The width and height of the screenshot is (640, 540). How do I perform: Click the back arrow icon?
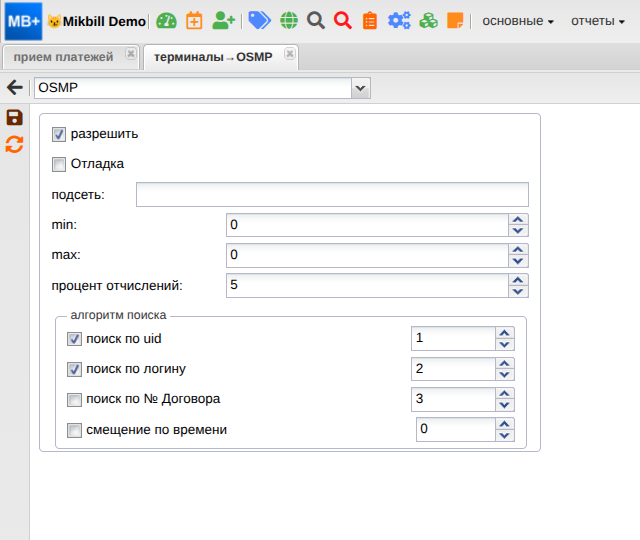pos(15,87)
